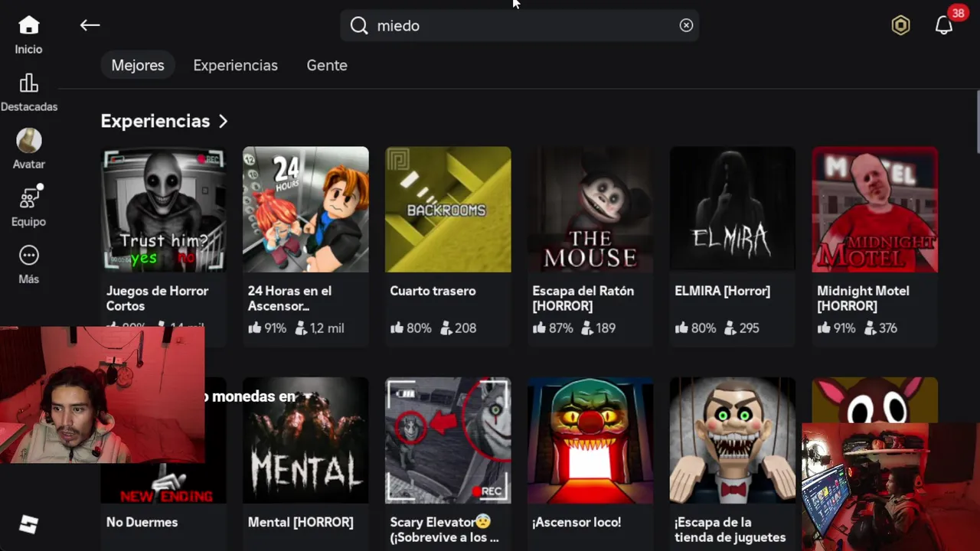Screen dimensions: 980x551
Task: Click the 1,2 mil players count
Action: (319, 328)
